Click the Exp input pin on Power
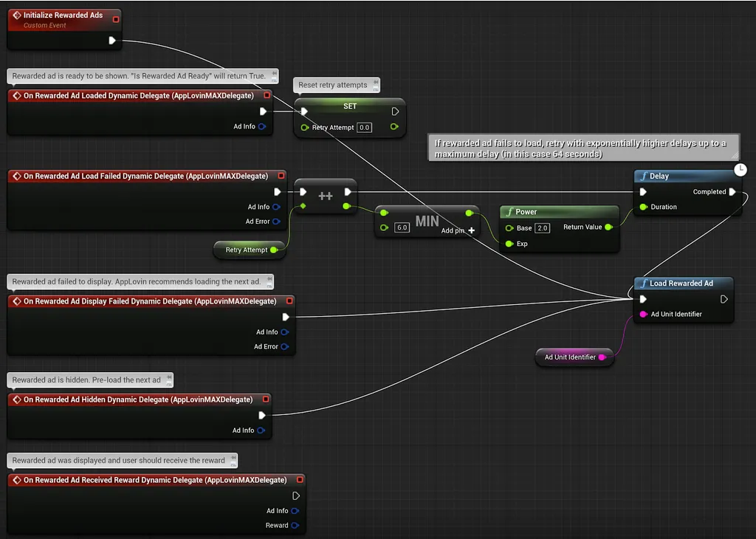The height and width of the screenshot is (539, 756). point(509,244)
